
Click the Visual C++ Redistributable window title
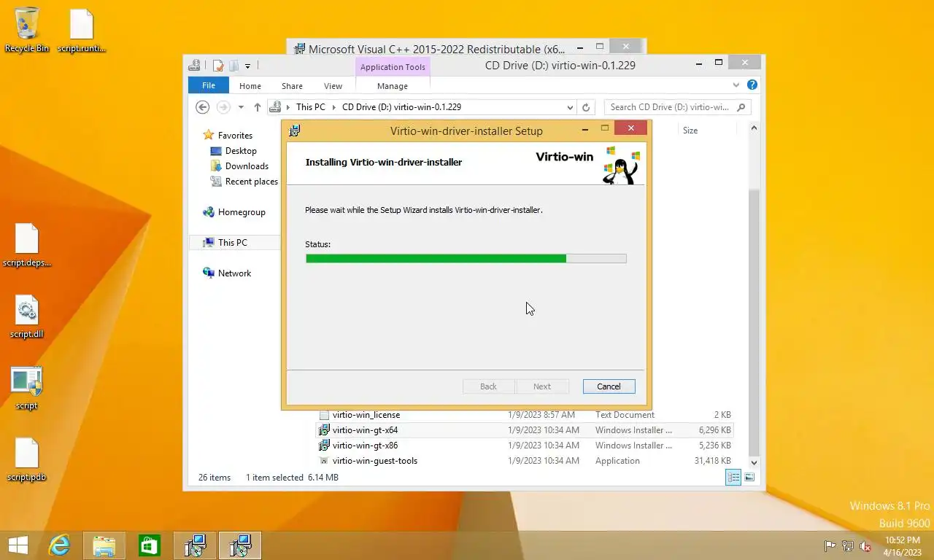tap(436, 49)
